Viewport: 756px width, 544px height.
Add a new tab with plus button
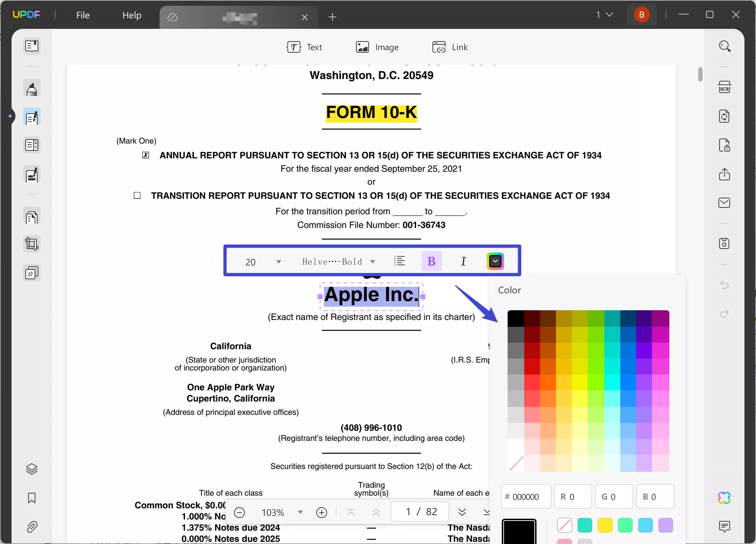[333, 17]
